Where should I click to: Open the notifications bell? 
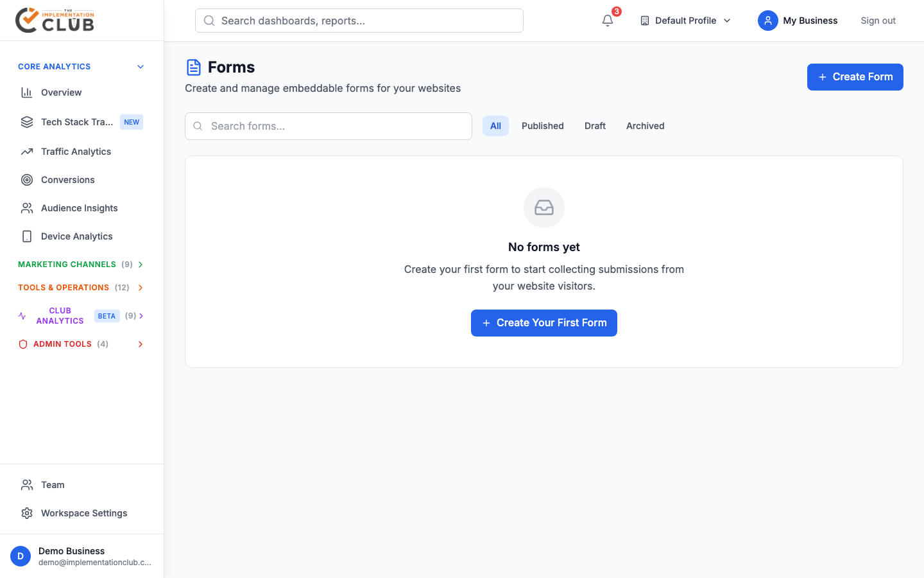coord(607,21)
